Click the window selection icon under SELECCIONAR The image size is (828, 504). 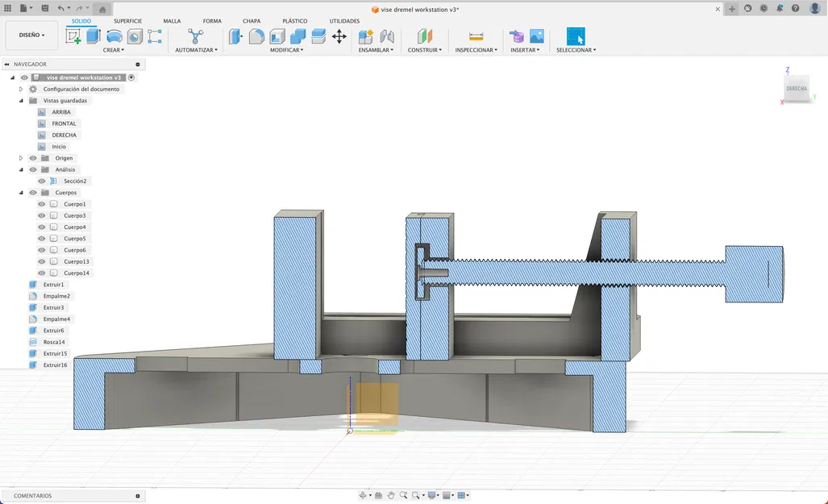576,35
